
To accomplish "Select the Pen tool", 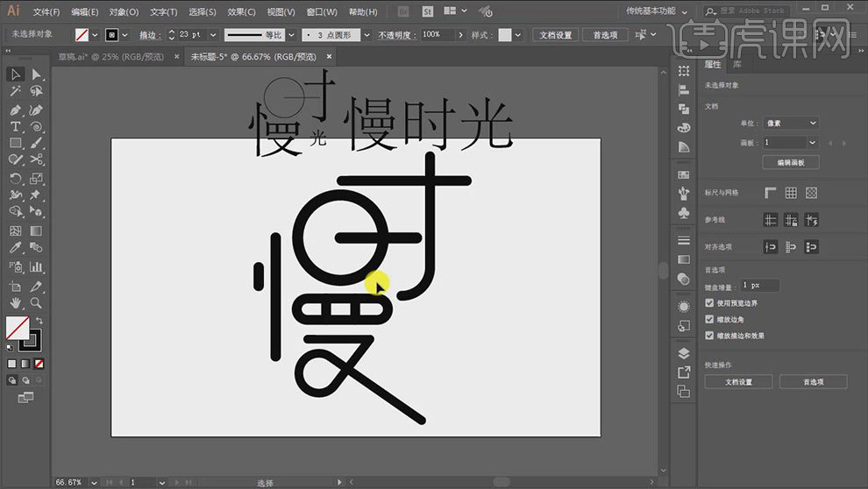I will pyautogui.click(x=15, y=110).
